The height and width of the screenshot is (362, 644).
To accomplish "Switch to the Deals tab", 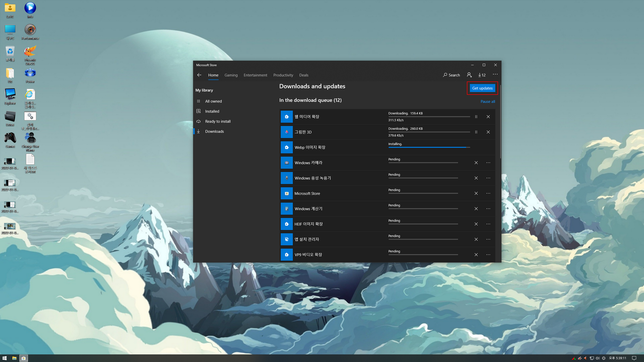I will coord(304,75).
